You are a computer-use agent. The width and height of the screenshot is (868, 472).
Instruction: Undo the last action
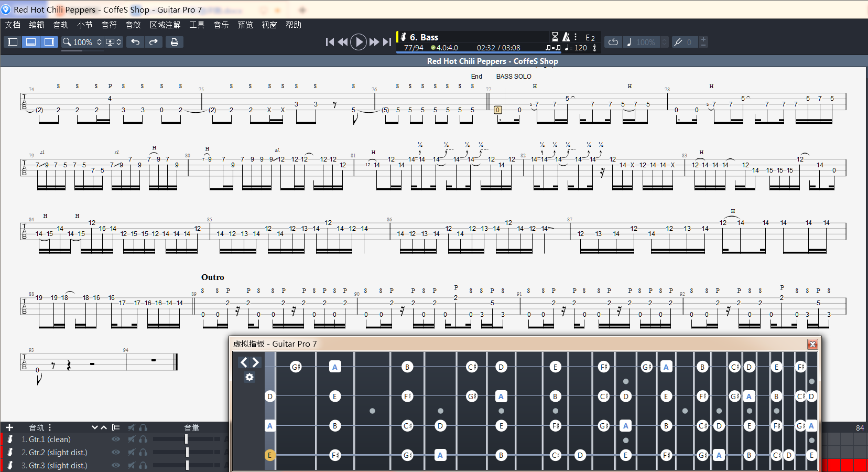pyautogui.click(x=135, y=42)
